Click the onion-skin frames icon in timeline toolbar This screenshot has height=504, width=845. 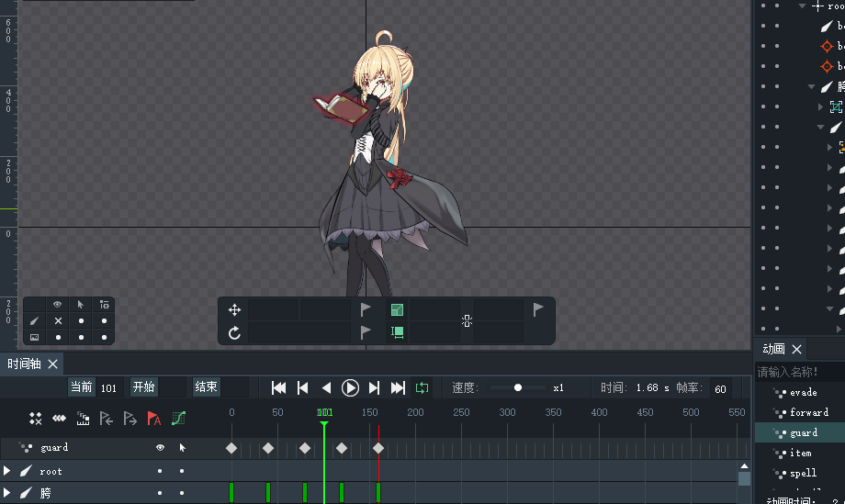point(83,419)
